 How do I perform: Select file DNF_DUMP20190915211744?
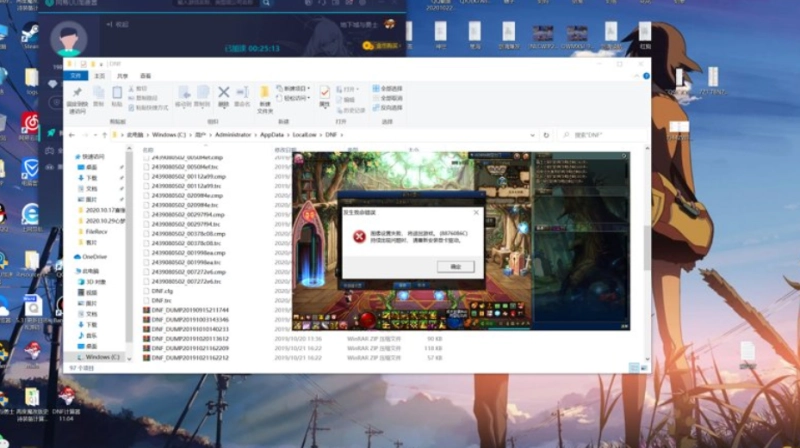[186, 310]
